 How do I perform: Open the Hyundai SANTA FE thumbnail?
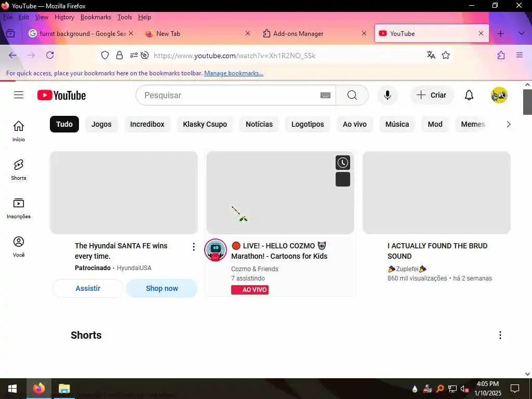click(x=124, y=192)
